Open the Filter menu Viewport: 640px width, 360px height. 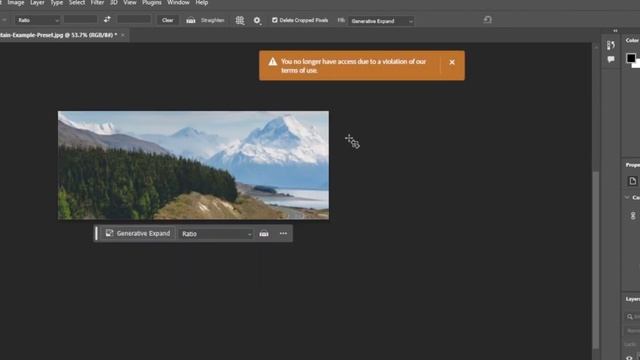[x=97, y=2]
